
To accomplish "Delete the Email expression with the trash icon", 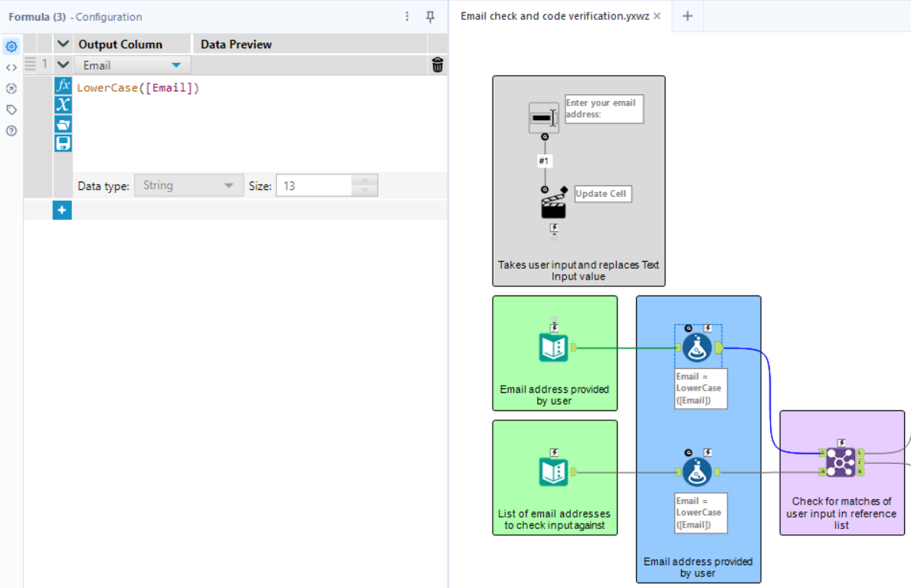I will point(437,65).
